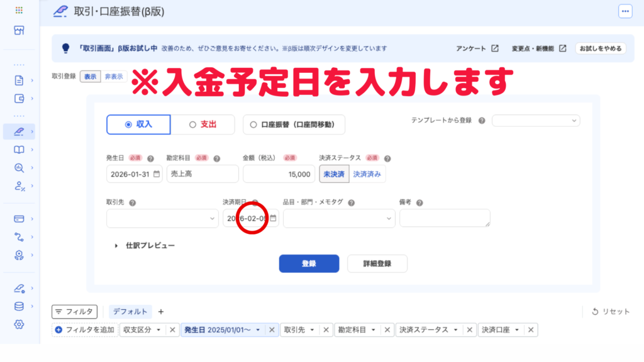Switch status to 決済済み
Image resolution: width=644 pixels, height=362 pixels.
coord(367,174)
